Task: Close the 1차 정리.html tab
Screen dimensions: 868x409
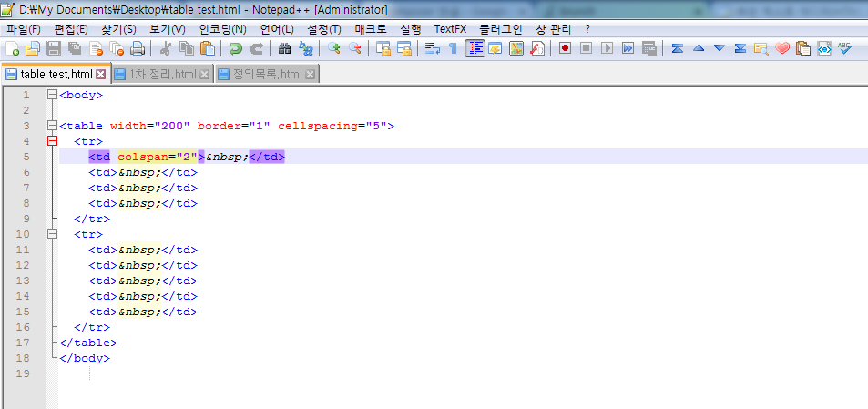Action: (204, 75)
